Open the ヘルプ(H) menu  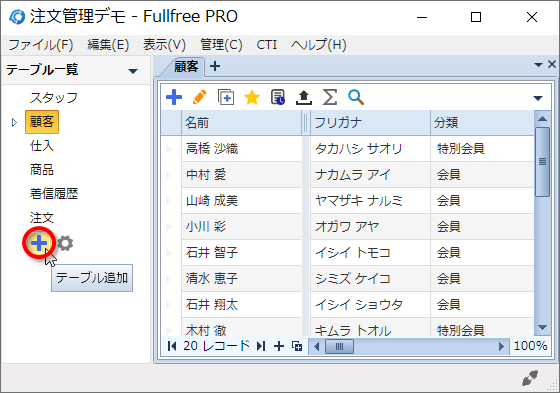[x=319, y=45]
